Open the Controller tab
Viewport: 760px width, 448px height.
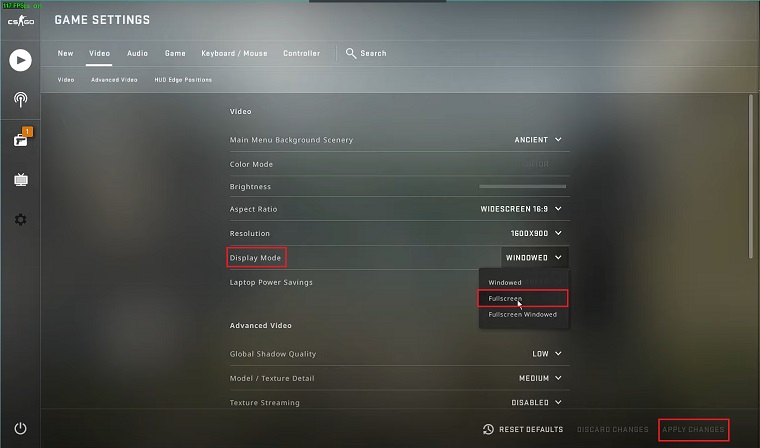click(x=301, y=53)
